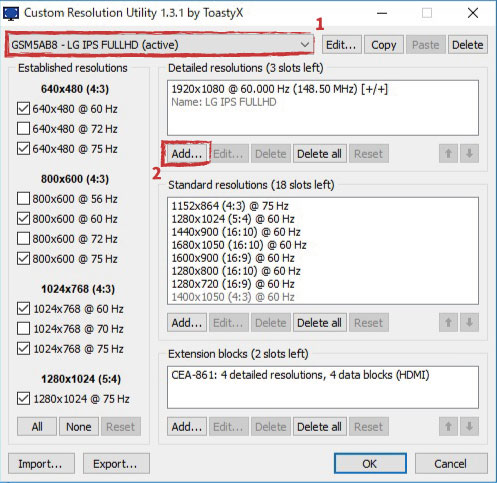
Task: Click the CRU monitor icon in title bar
Action: [11, 13]
